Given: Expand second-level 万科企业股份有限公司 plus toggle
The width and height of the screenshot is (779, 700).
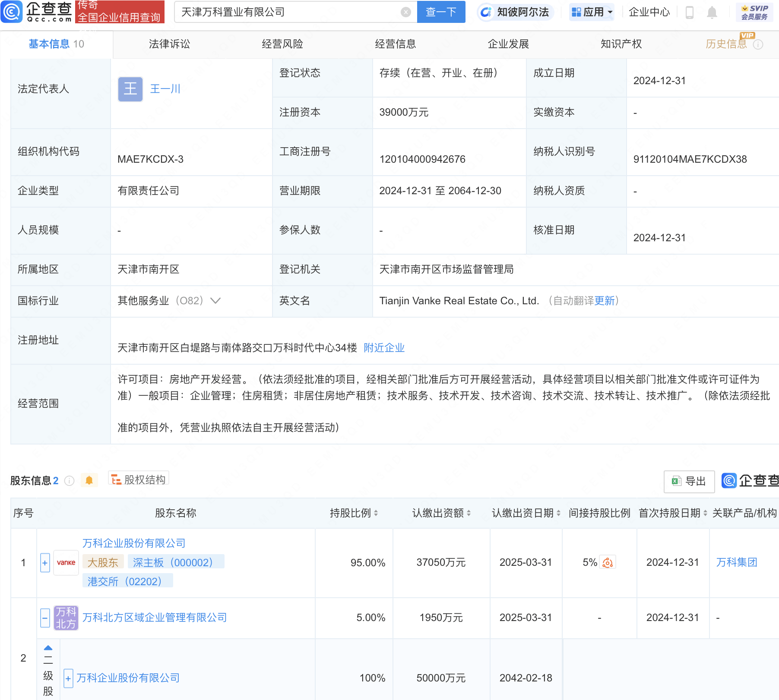Looking at the screenshot, I should (x=68, y=678).
